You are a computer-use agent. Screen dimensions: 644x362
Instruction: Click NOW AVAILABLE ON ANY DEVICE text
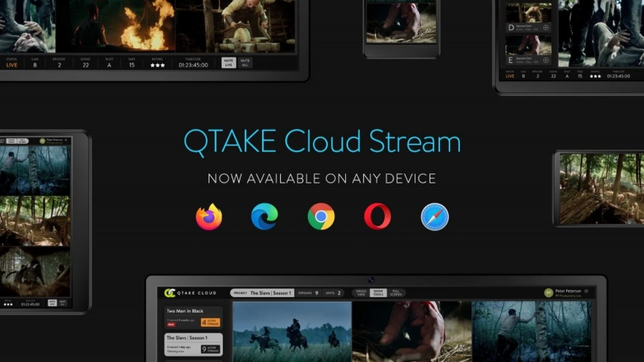pos(322,178)
